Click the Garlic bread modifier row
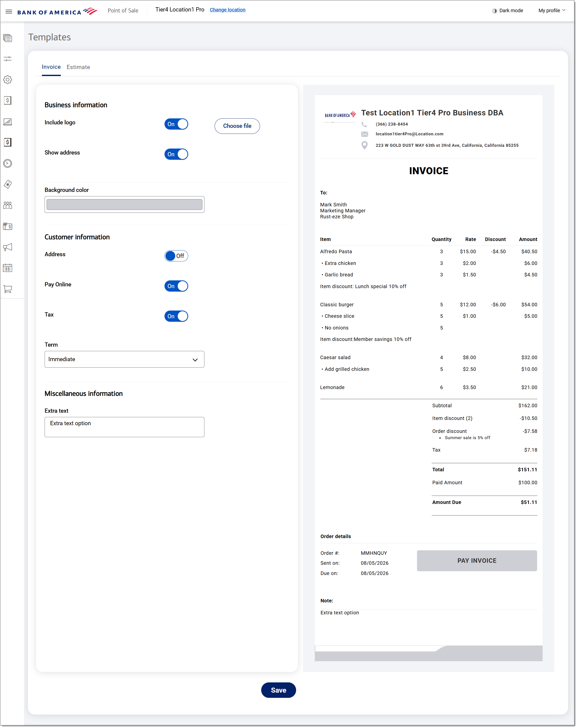 point(428,275)
